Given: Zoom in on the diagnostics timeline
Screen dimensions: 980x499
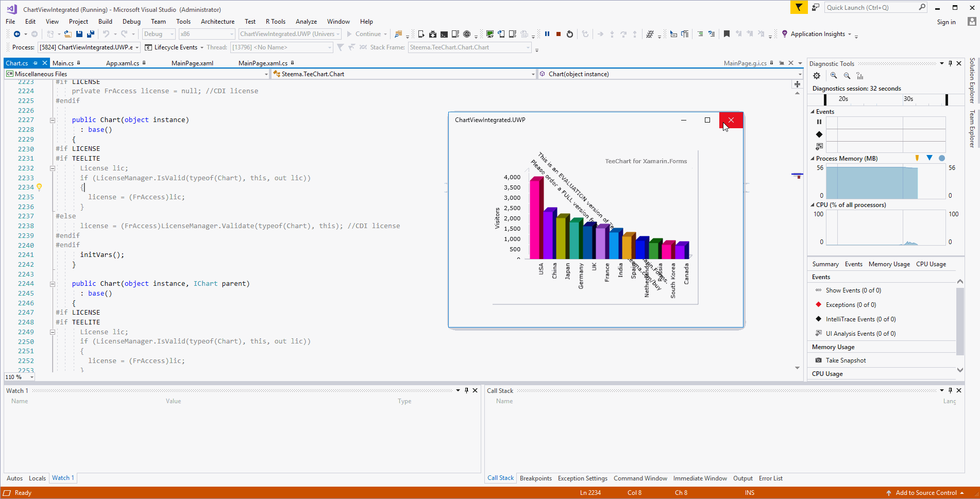Looking at the screenshot, I should click(834, 76).
